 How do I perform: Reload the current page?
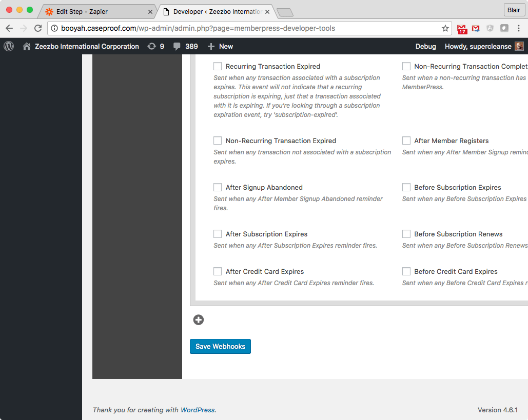(x=38, y=28)
